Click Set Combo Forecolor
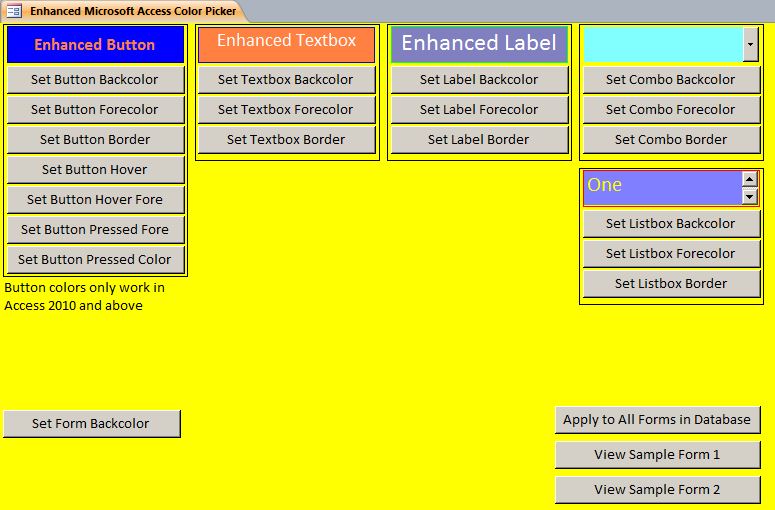 671,110
